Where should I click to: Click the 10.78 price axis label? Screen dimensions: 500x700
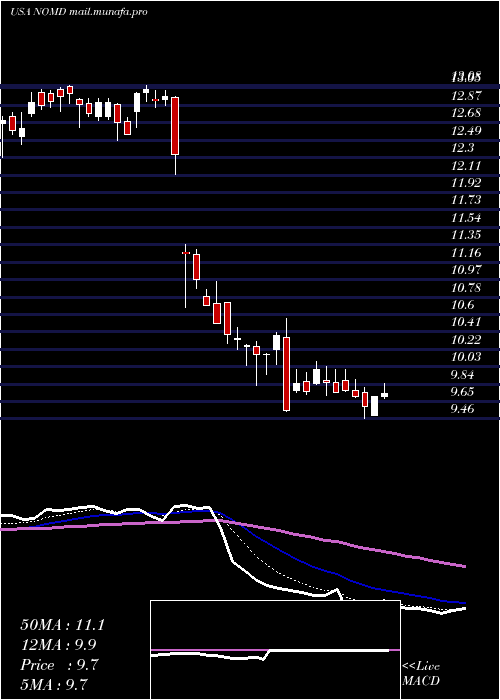pyautogui.click(x=466, y=288)
